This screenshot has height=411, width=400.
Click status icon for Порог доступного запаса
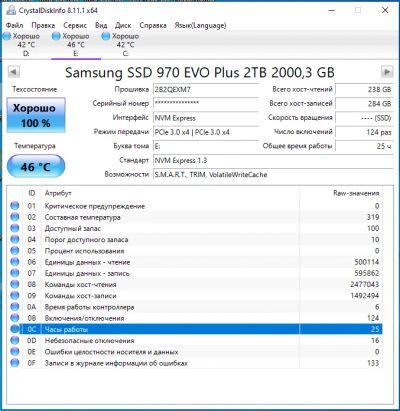point(15,240)
